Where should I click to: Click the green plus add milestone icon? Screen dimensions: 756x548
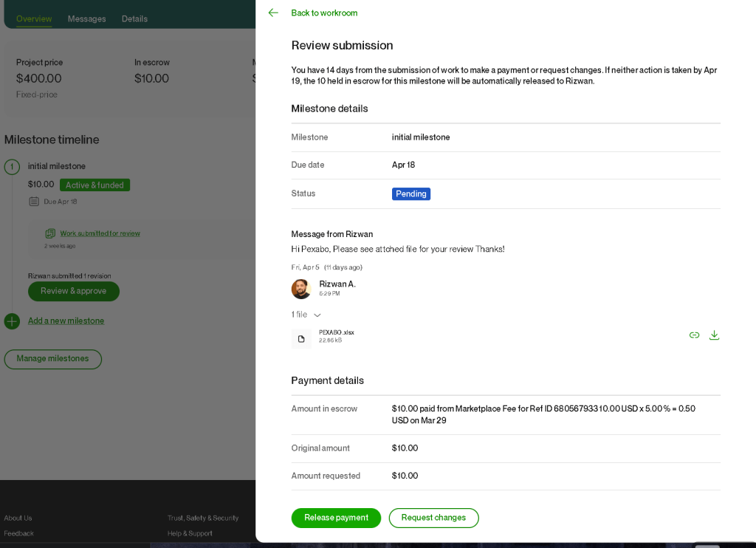12,321
